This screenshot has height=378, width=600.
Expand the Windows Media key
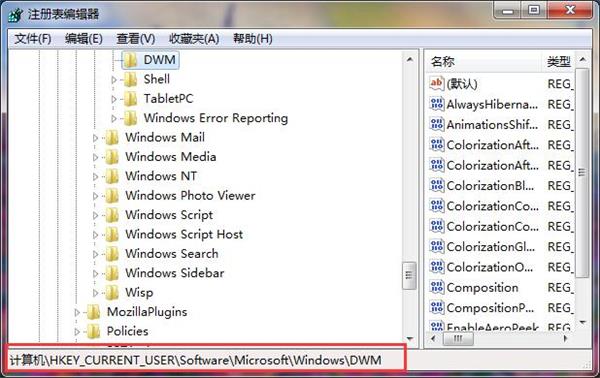click(95, 157)
